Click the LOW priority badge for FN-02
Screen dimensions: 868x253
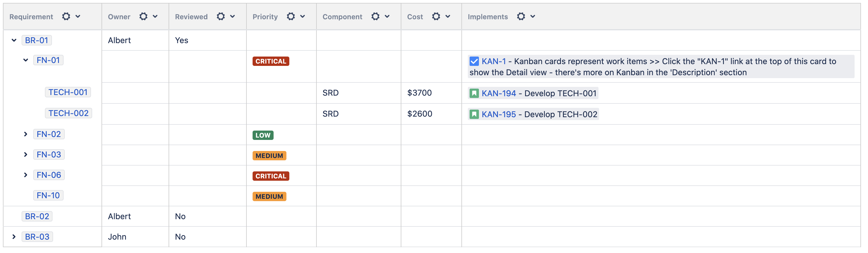263,136
